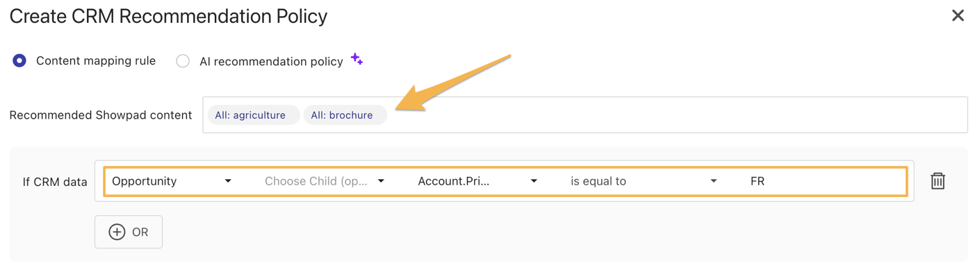
Task: Open the Opportunity object dropdown
Action: tap(172, 181)
